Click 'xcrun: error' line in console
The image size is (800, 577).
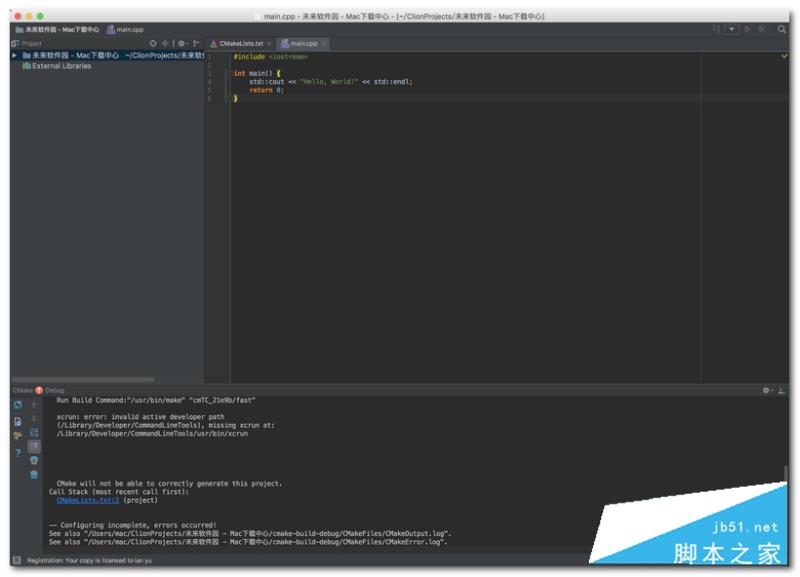click(x=140, y=417)
